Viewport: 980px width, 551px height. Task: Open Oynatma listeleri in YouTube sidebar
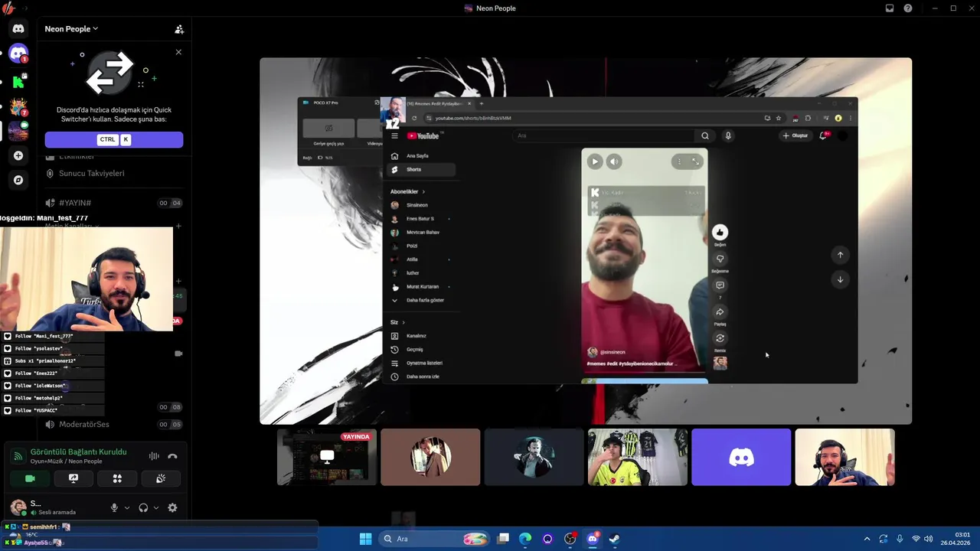(x=422, y=363)
